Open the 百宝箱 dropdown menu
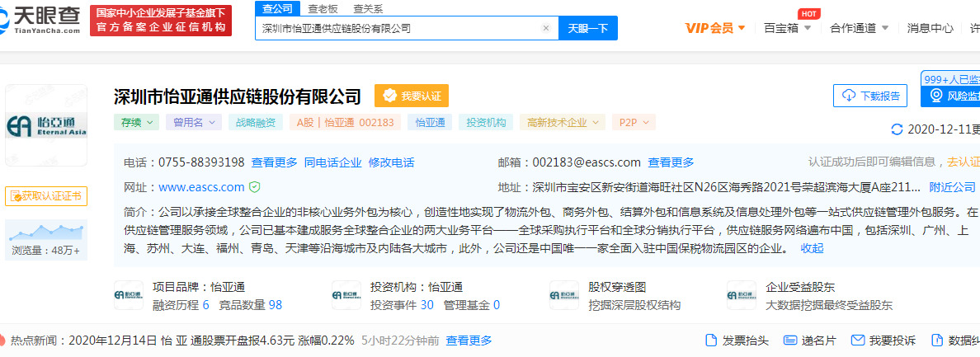This screenshot has height=357, width=980. 788,28
